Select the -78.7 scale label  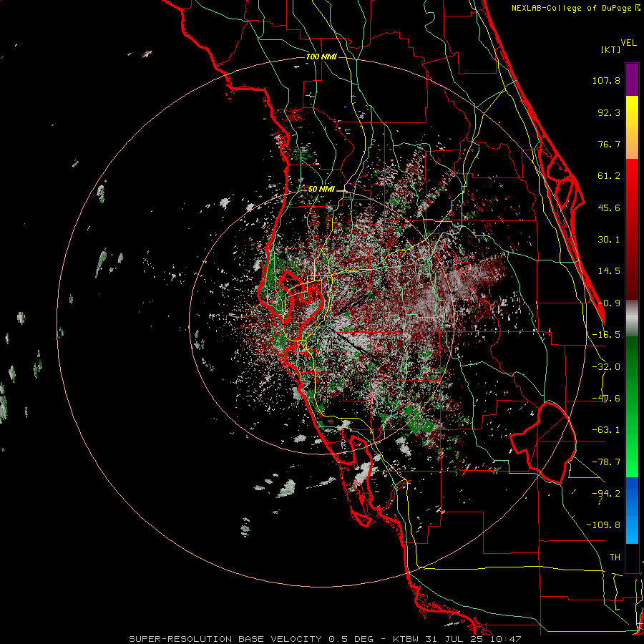click(x=606, y=462)
